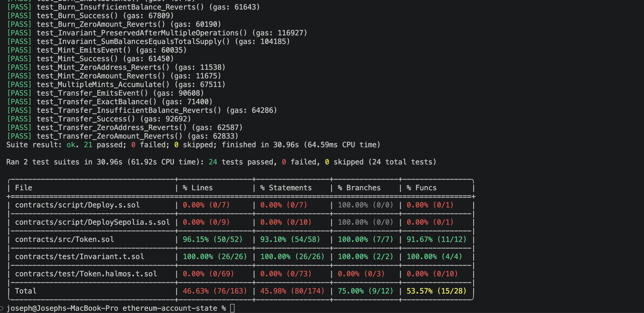Open the contracts/test/Token.halmos.t.sol file path

(86, 274)
